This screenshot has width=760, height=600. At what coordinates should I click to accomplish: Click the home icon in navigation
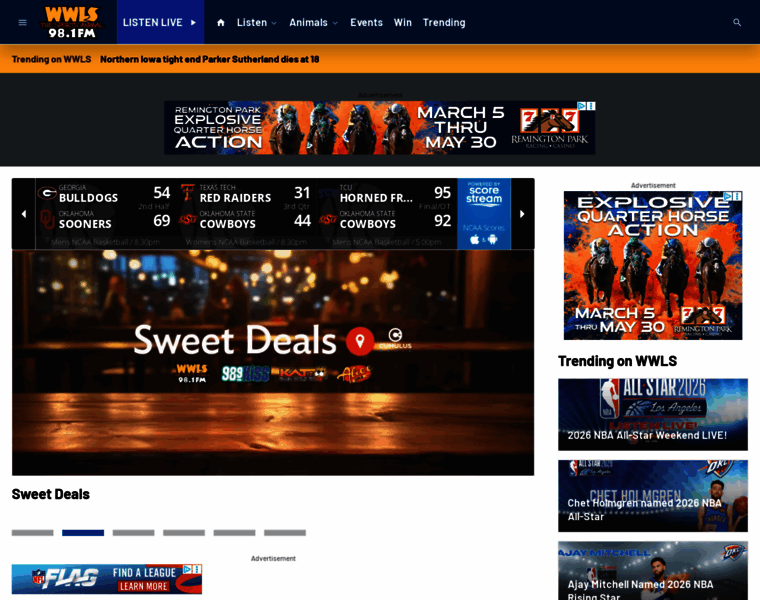coord(221,22)
